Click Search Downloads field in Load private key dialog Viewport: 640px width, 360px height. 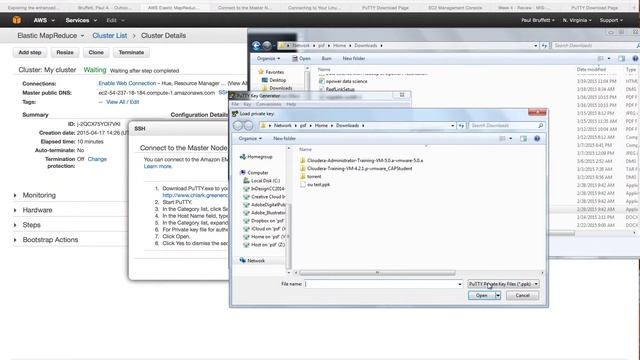[506, 126]
